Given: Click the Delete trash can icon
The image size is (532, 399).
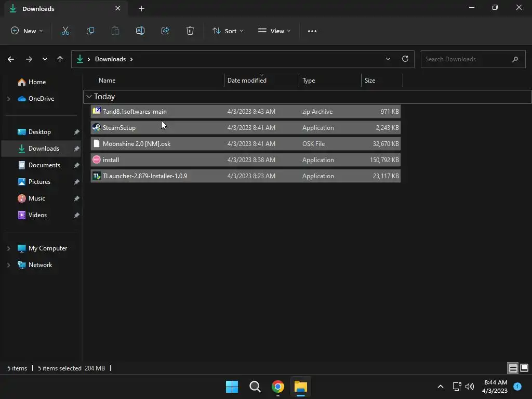Looking at the screenshot, I should coord(190,31).
